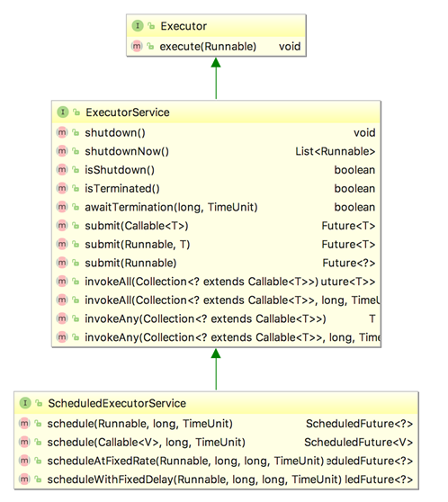Click the public lock icon next to shutdown()
Viewport: 448px width, 502px height.
click(x=76, y=132)
